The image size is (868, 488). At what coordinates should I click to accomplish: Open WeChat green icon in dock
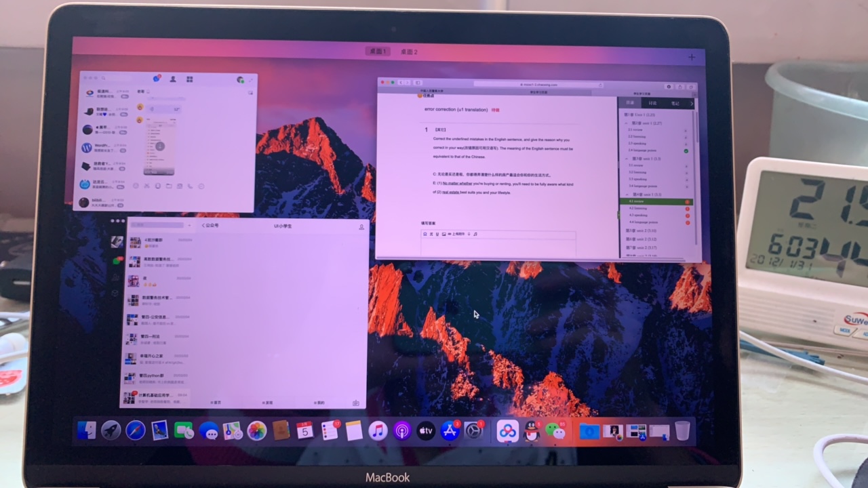pos(556,431)
